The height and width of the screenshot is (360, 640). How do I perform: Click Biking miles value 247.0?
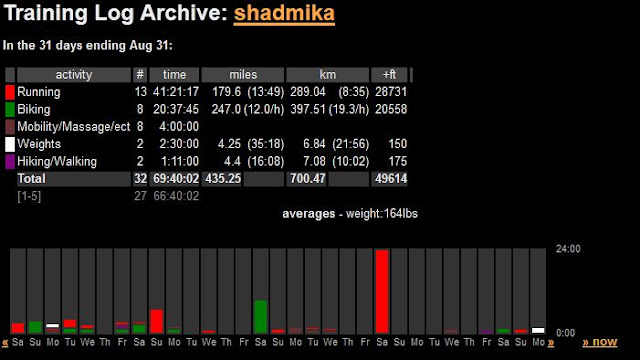point(226,109)
